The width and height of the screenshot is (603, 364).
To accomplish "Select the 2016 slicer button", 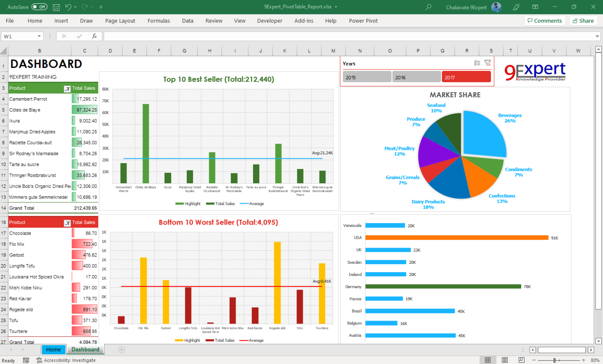I will [416, 76].
